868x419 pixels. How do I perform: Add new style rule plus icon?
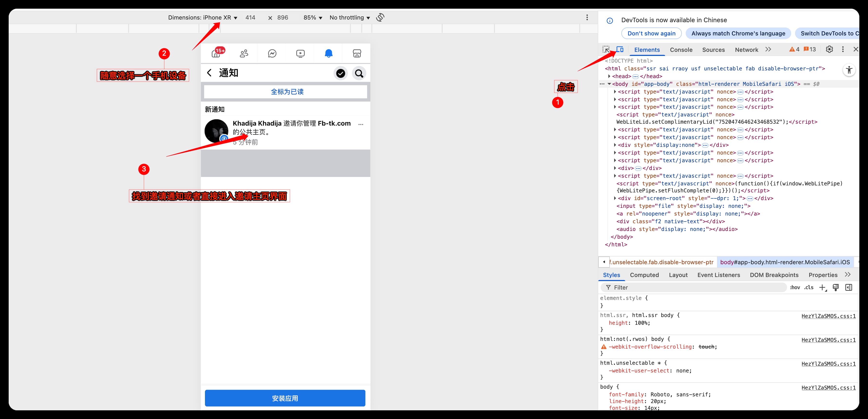[x=822, y=287]
